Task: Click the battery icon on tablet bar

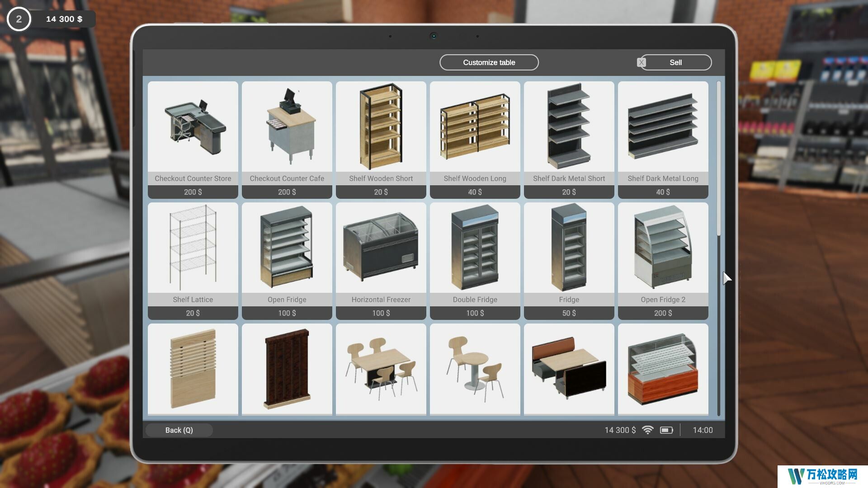Action: tap(666, 430)
